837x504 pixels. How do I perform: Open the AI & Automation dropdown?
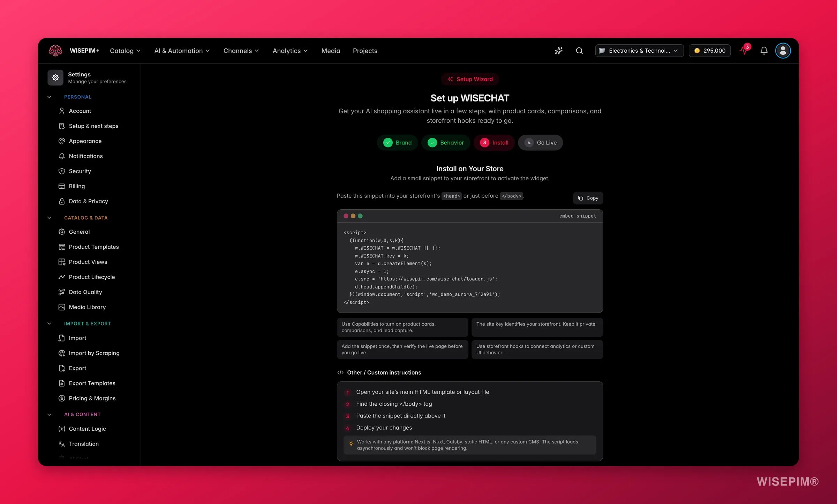point(182,51)
